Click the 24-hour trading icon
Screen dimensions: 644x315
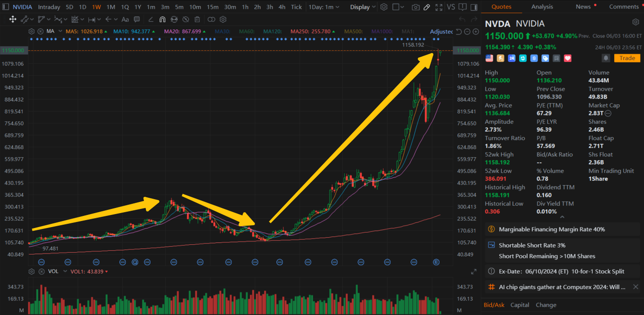click(512, 58)
